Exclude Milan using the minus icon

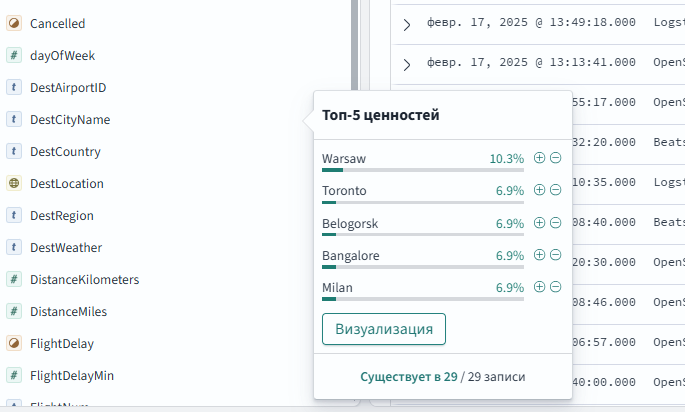(555, 287)
